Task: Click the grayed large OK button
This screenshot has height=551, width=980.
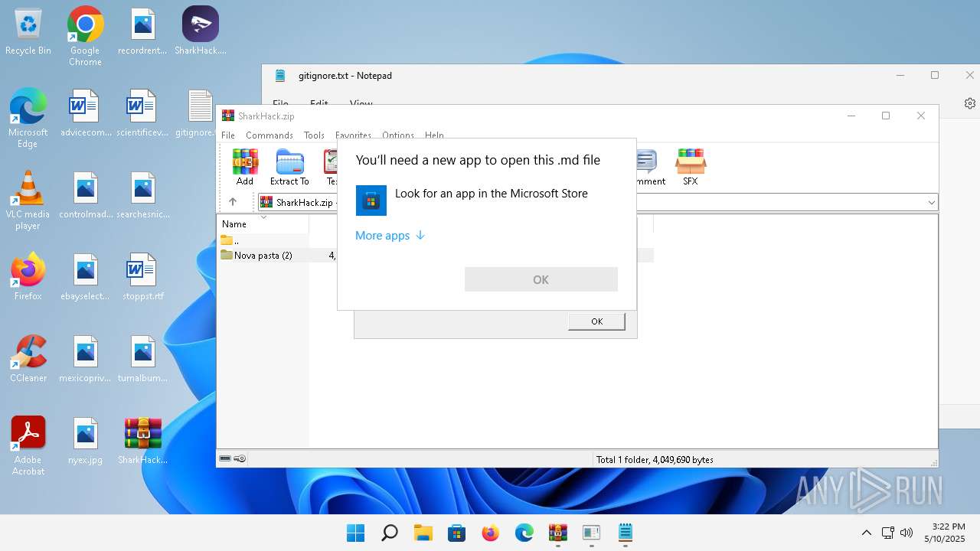Action: tap(541, 279)
